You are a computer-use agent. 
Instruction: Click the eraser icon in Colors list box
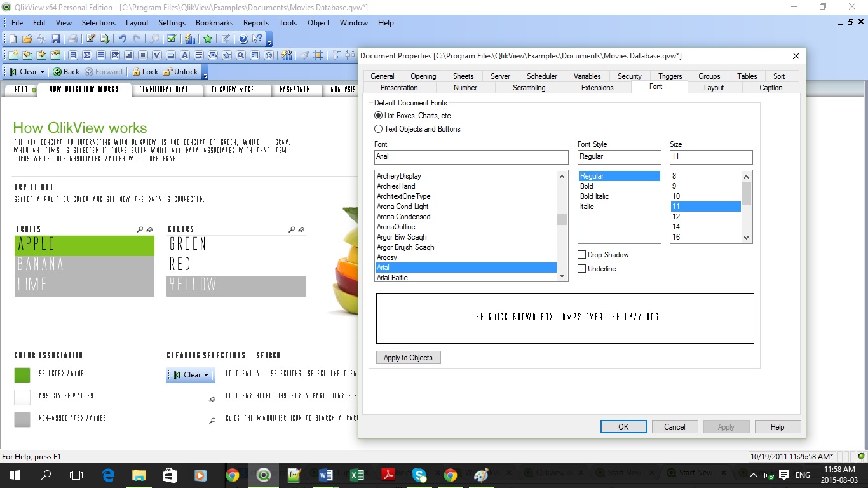pyautogui.click(x=302, y=229)
